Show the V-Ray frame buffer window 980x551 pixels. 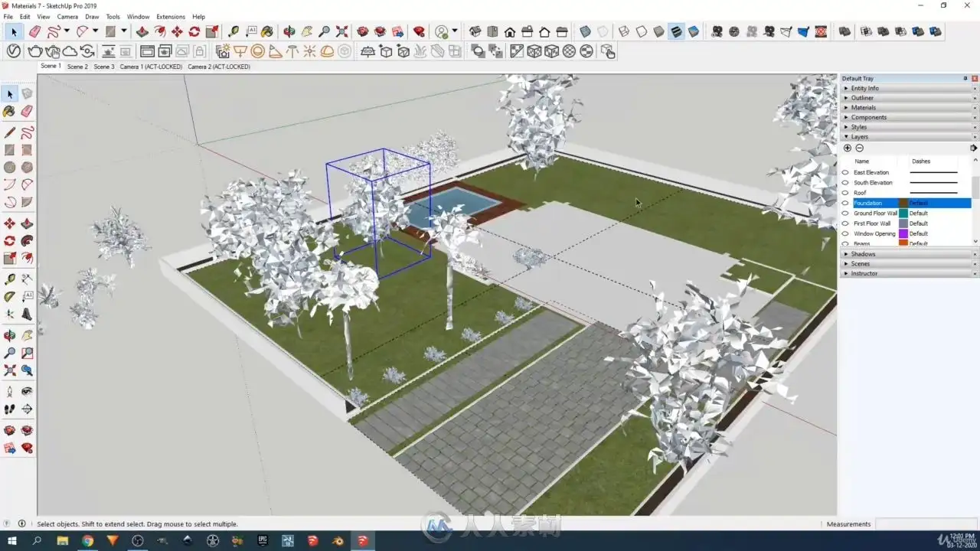tap(146, 51)
